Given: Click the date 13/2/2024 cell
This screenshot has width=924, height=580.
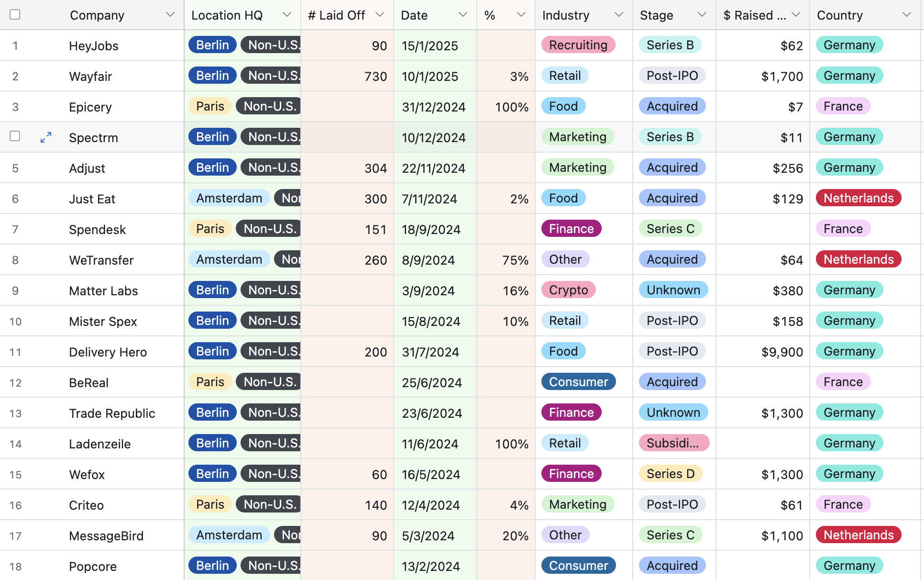Looking at the screenshot, I should tap(435, 566).
